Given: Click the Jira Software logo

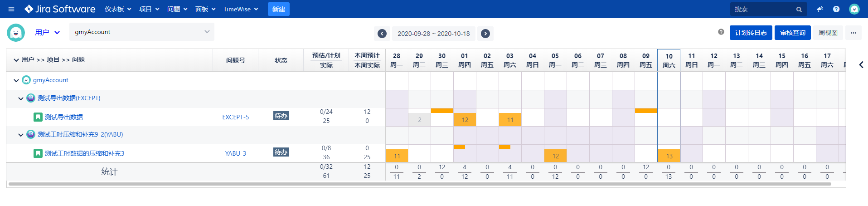Looking at the screenshot, I should (60, 9).
